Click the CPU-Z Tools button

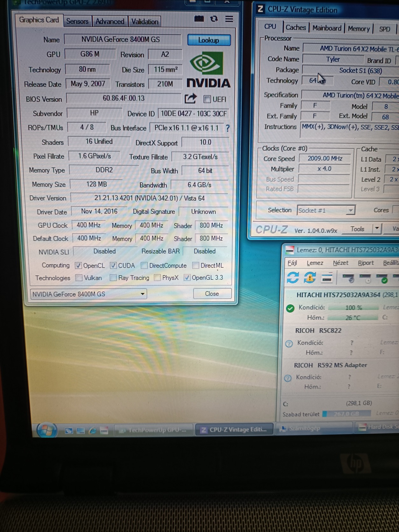click(357, 229)
